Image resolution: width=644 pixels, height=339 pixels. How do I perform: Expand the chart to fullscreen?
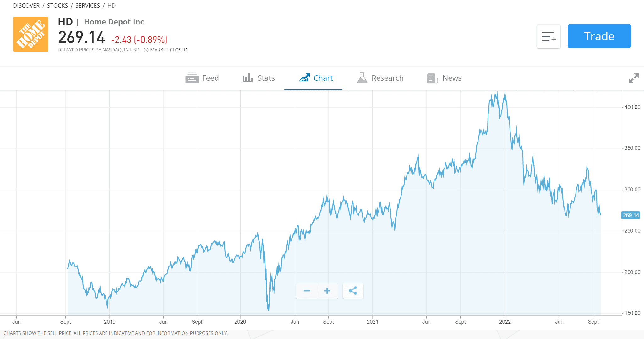634,78
